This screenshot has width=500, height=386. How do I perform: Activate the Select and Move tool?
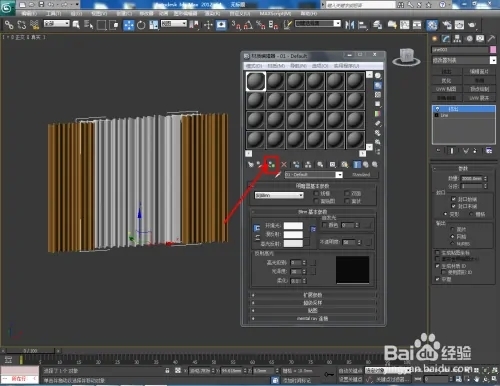click(129, 25)
